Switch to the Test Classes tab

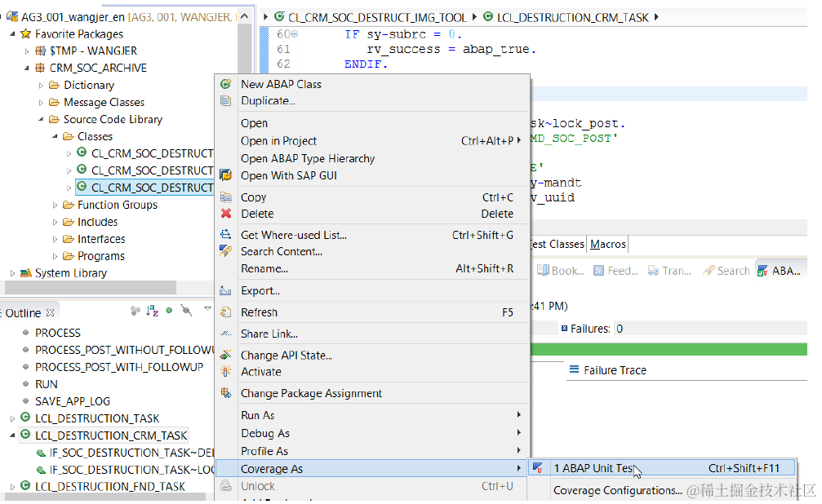pyautogui.click(x=557, y=244)
